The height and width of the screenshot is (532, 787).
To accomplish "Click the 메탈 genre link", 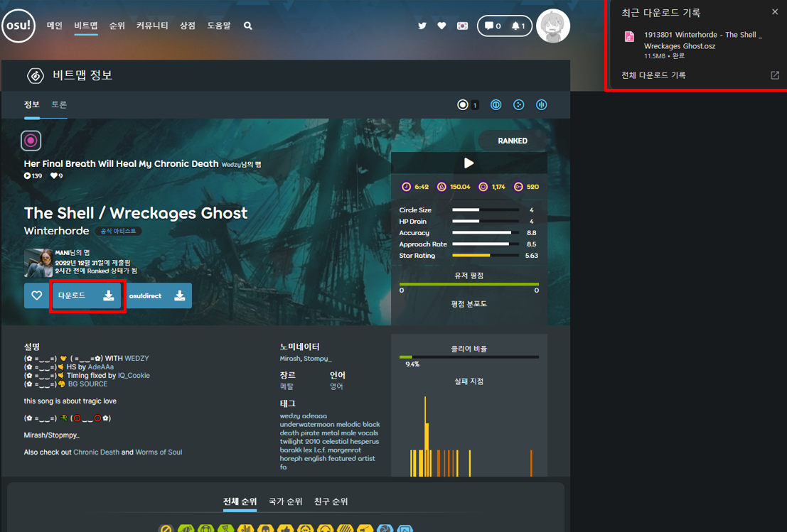I will [x=287, y=386].
